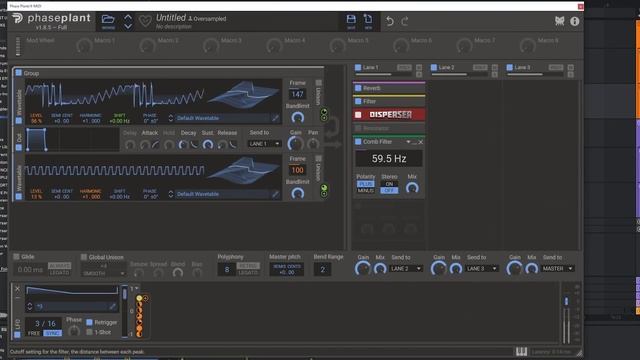Disable the Filter effect

(x=358, y=101)
